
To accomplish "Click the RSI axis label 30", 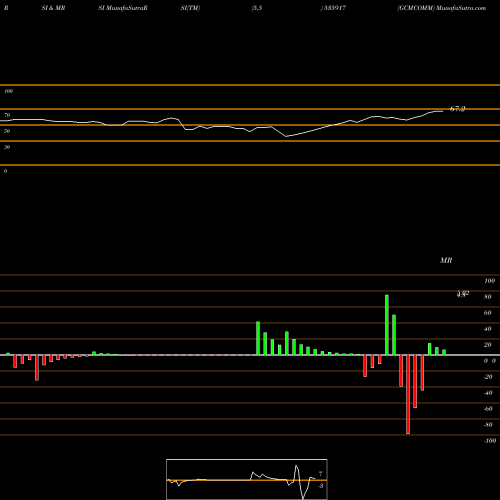I will coord(7,147).
